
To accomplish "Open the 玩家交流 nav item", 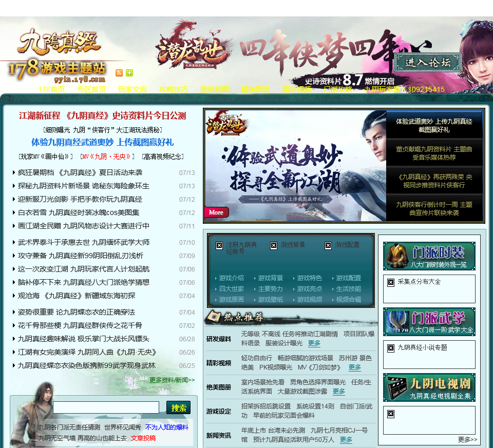I will click(x=132, y=89).
